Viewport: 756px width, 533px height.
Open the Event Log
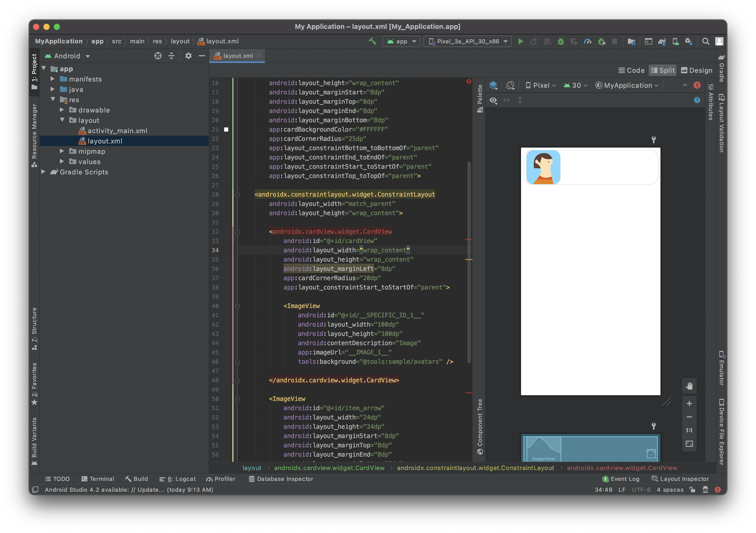pos(621,479)
